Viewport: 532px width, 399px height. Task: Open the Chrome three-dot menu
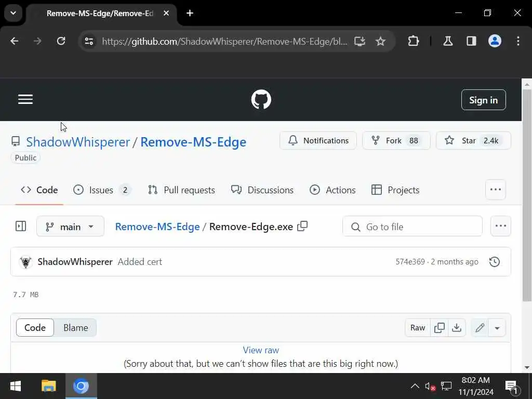click(x=518, y=41)
